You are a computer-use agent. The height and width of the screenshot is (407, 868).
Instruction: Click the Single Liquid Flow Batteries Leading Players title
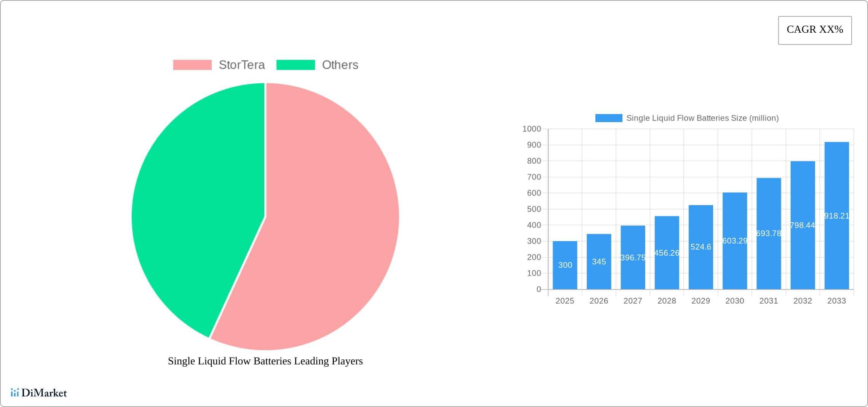[x=265, y=361]
